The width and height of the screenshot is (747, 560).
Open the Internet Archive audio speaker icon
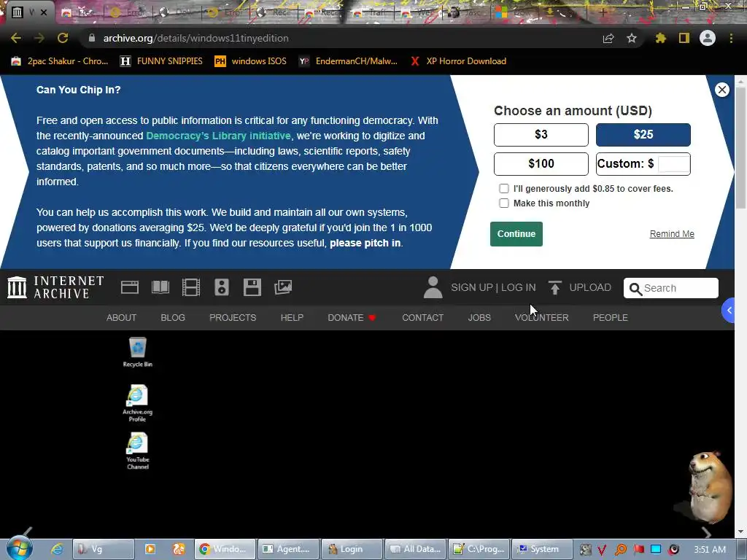[222, 287]
